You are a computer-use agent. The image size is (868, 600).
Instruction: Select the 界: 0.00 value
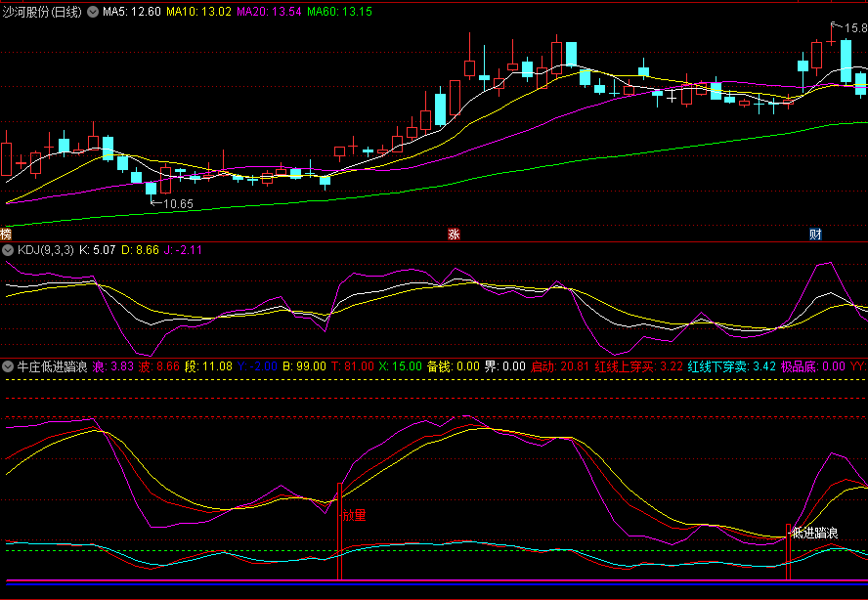pos(504,366)
